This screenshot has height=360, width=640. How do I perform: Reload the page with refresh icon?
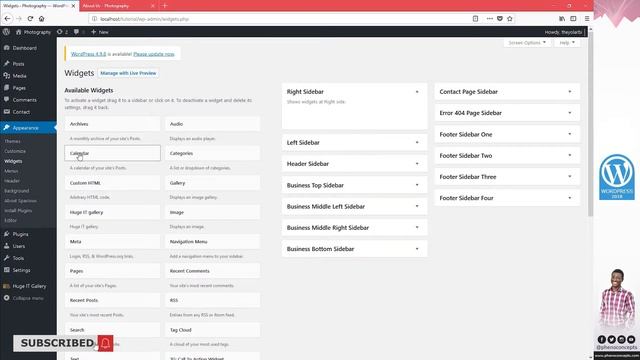click(x=30, y=19)
